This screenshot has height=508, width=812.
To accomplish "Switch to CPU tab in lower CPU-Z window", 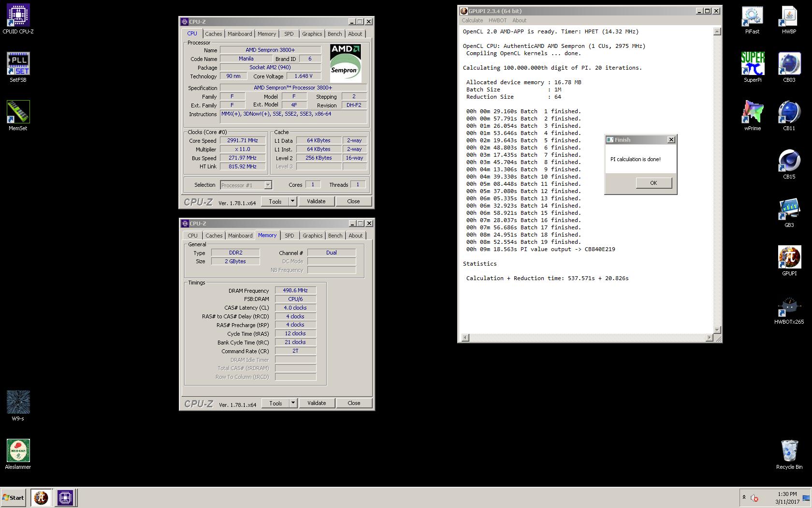I will coord(192,236).
